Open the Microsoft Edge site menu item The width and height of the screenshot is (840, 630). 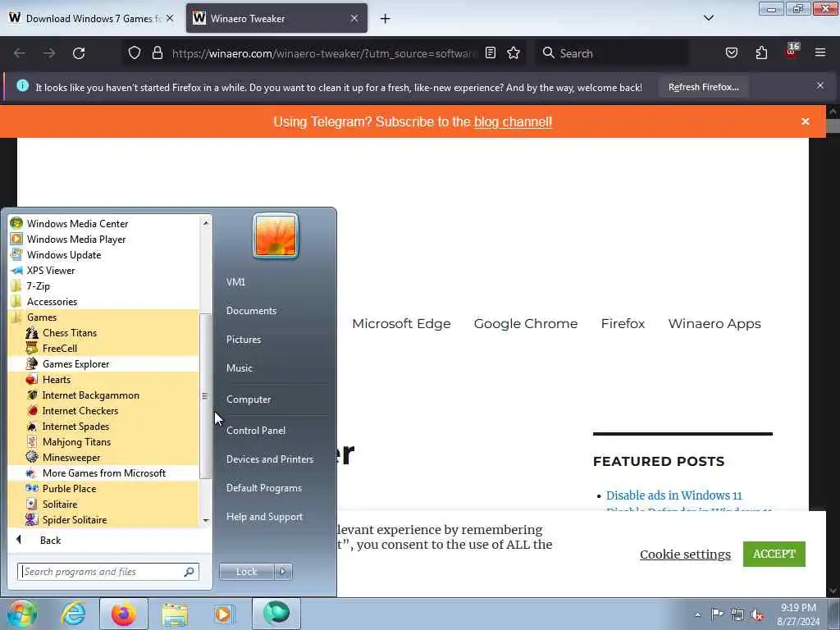click(401, 323)
